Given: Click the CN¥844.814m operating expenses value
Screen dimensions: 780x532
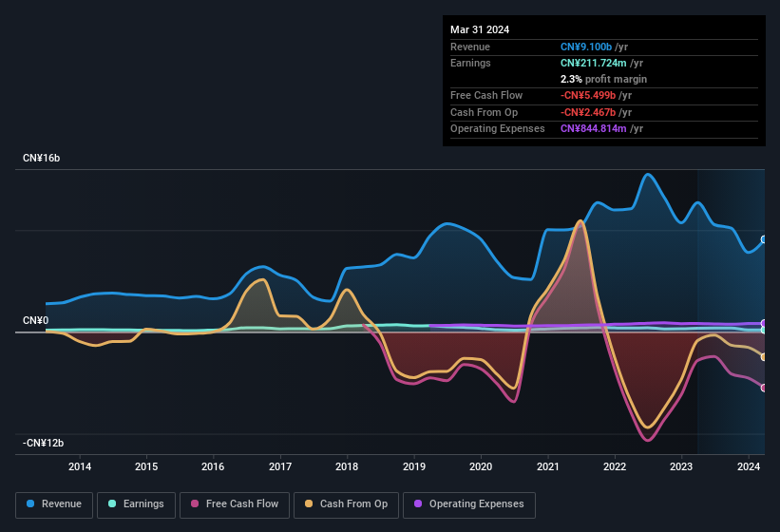Looking at the screenshot, I should pyautogui.click(x=594, y=129).
